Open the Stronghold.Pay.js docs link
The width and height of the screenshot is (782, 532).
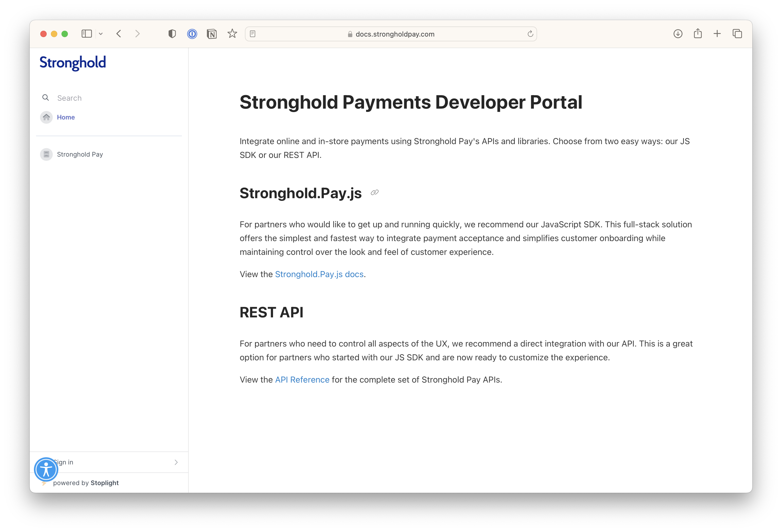pos(319,274)
